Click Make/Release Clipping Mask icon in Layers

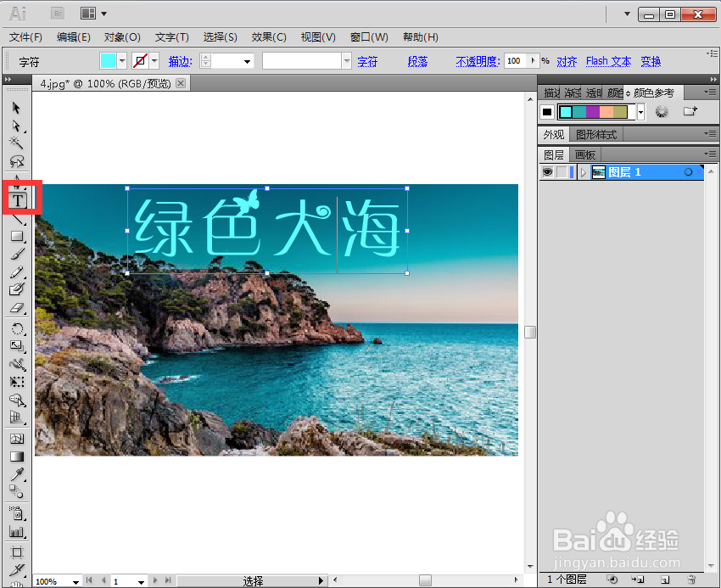point(612,580)
